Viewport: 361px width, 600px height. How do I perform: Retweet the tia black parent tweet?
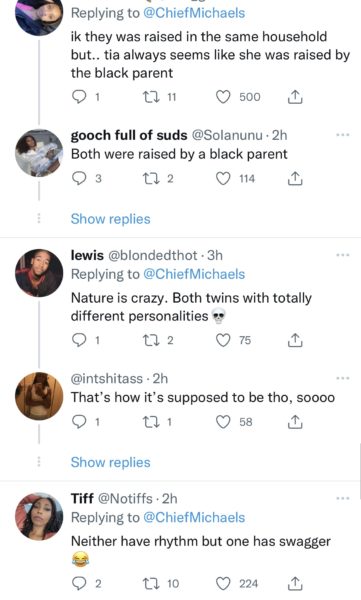(x=149, y=97)
